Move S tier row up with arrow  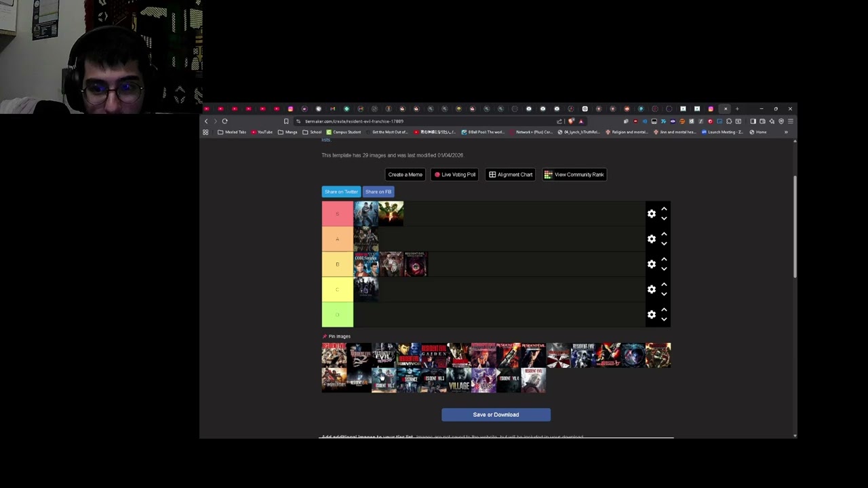pos(664,209)
